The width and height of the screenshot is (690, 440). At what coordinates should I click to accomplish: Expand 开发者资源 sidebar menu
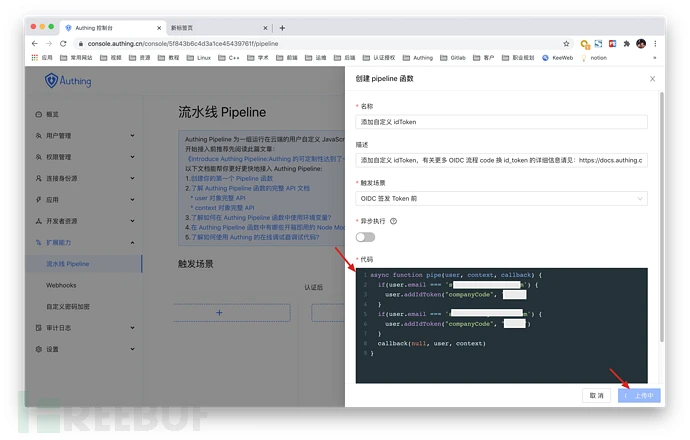[85, 221]
